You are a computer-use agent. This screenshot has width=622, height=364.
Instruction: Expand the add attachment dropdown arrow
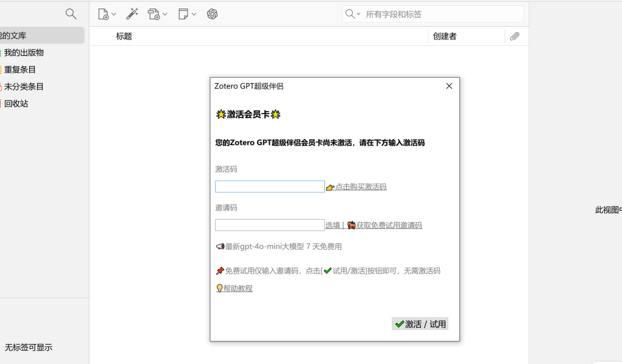pyautogui.click(x=165, y=15)
